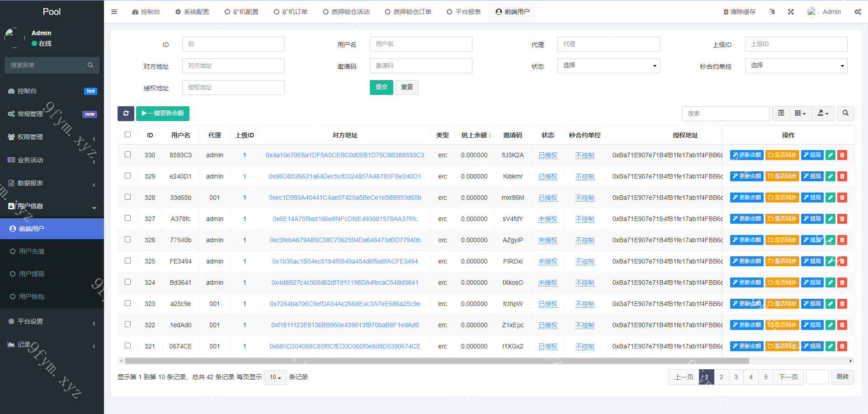Click the magnifier search icon button
Image resolution: width=868 pixels, height=414 pixels.
coord(845,113)
